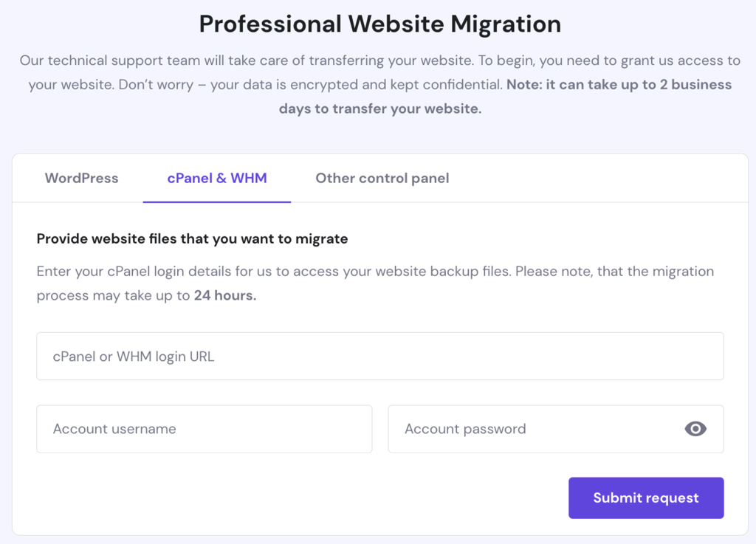
Task: Click 'Don't worry – your data is encrypted' sentence
Action: point(311,85)
